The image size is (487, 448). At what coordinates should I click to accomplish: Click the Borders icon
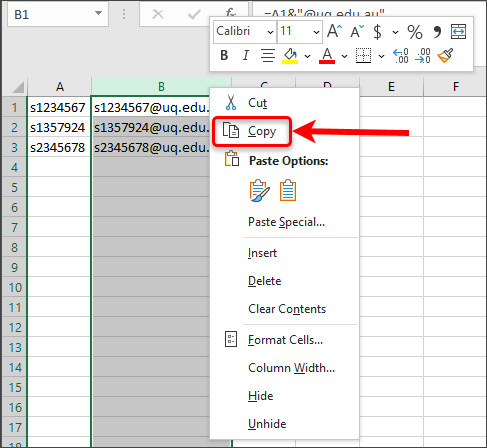(363, 55)
